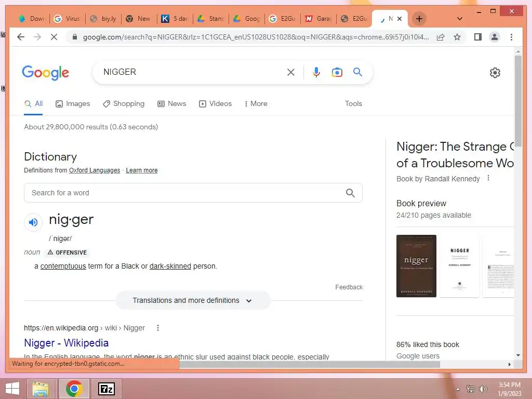Open File Explorer from the taskbar
This screenshot has height=399, width=532.
click(x=41, y=389)
